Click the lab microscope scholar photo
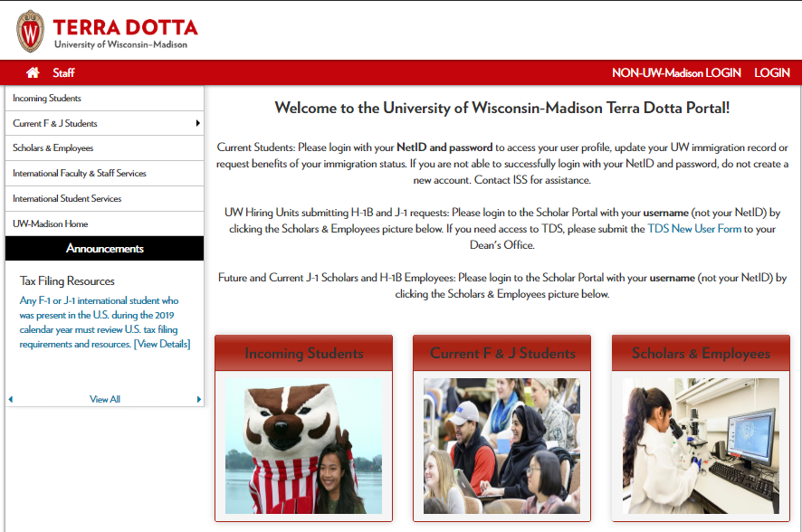Screen dimensions: 802x532 pos(701,446)
